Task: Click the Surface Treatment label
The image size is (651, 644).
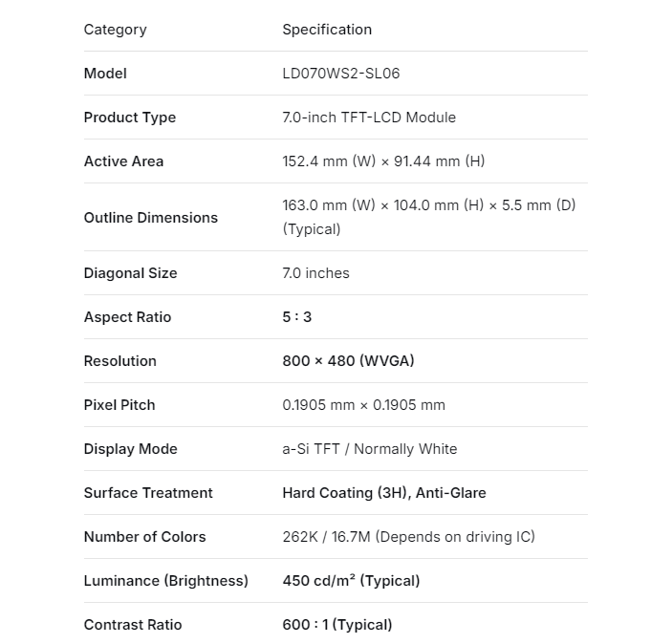Action: tap(148, 493)
